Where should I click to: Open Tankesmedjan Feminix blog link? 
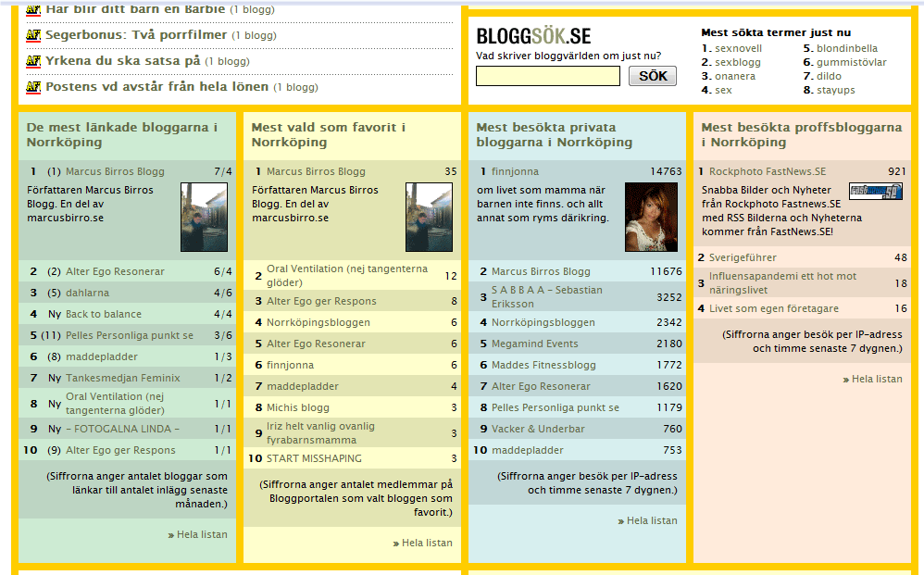coord(122,378)
